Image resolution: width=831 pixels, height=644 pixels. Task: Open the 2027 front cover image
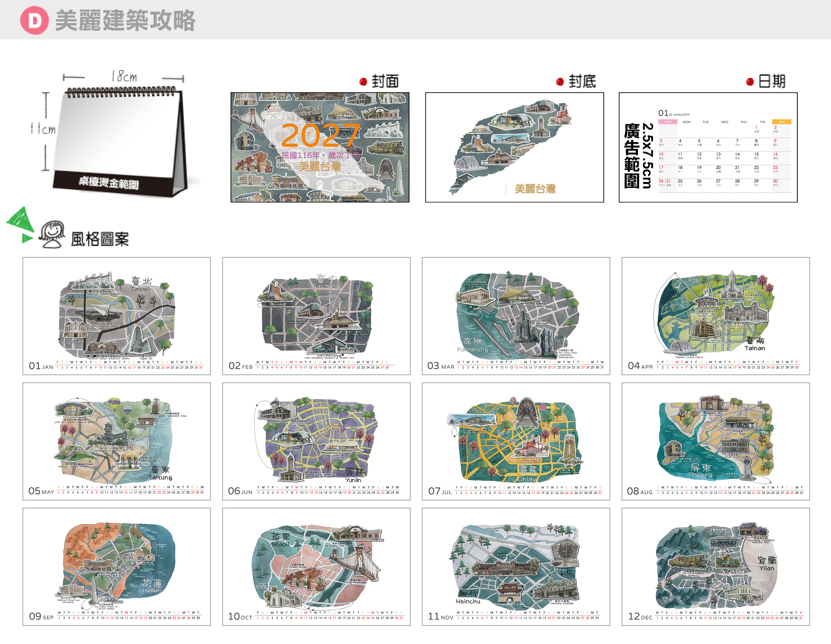(320, 147)
